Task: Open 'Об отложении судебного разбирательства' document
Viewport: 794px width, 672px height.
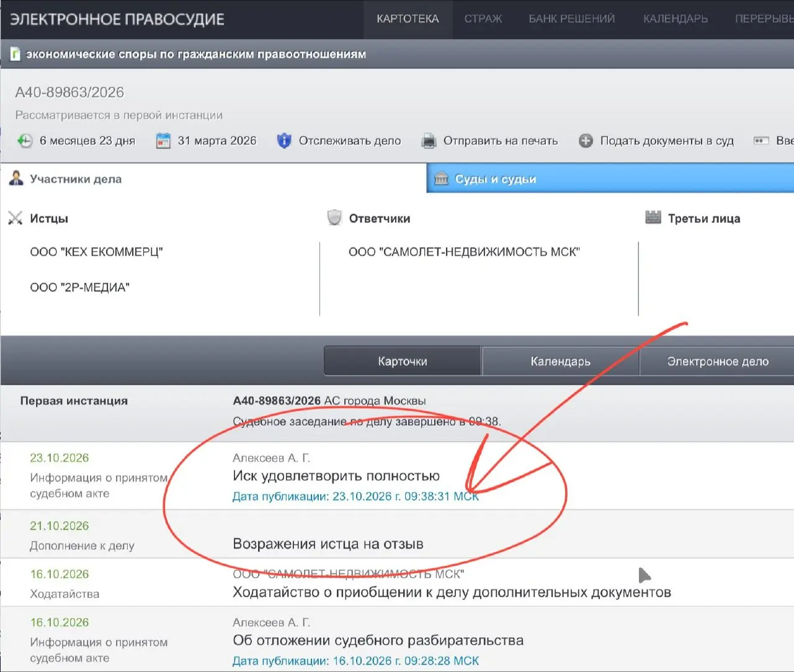Action: click(x=378, y=640)
